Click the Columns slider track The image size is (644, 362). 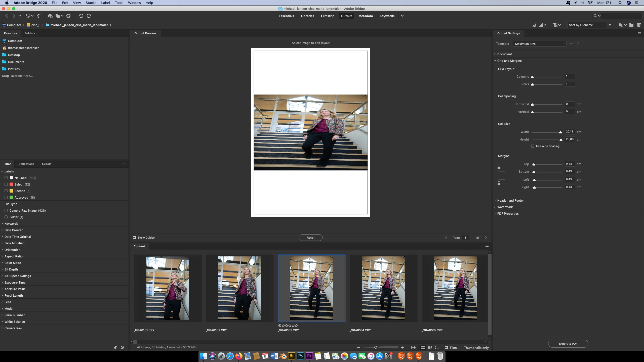[547, 77]
